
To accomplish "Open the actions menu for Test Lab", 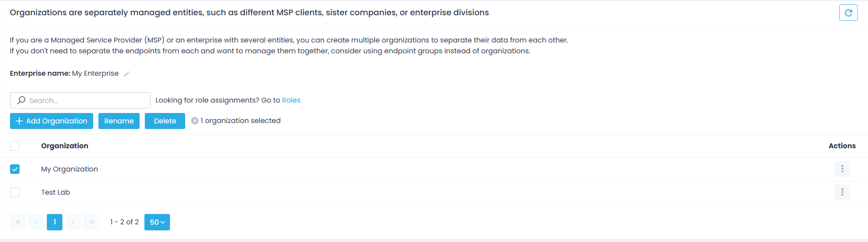I will pos(842,192).
